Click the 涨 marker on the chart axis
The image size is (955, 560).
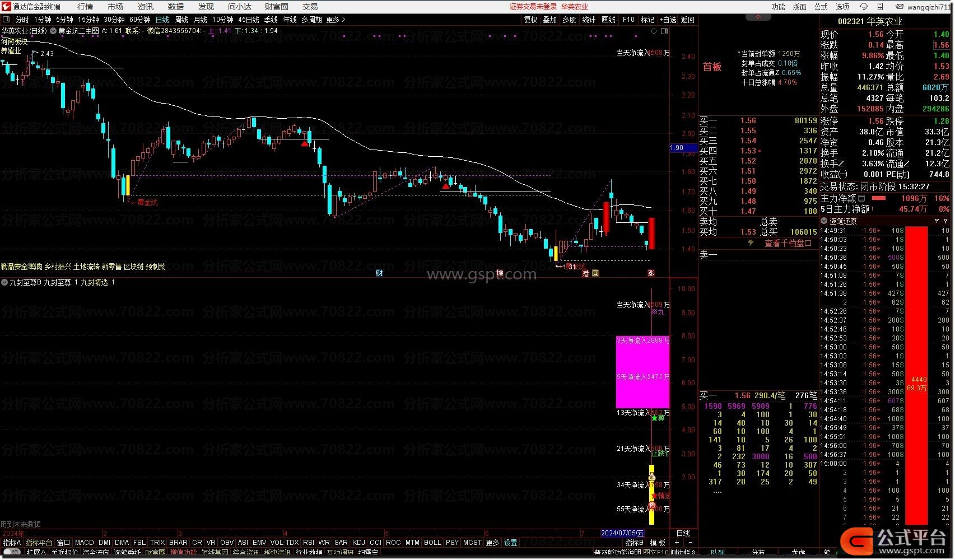tap(651, 273)
